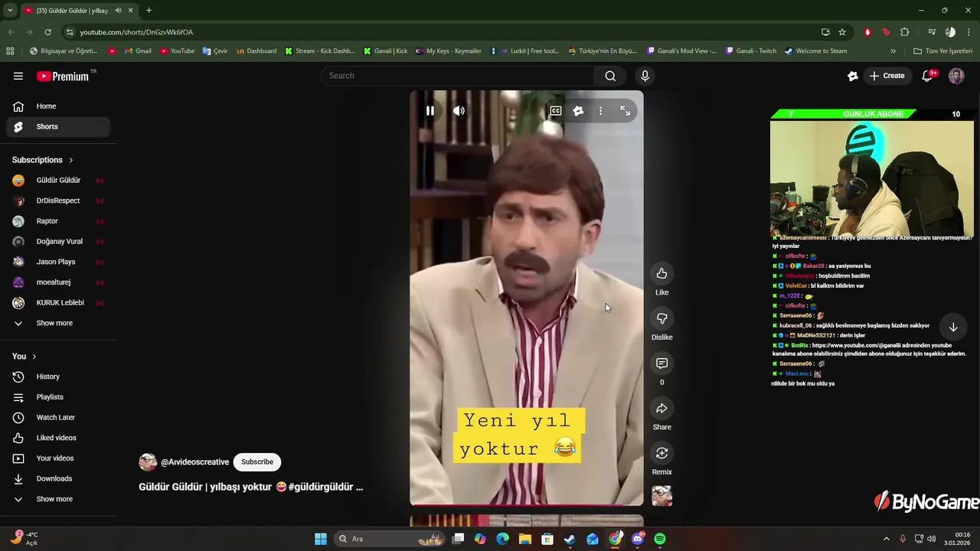This screenshot has height=551, width=980.
Task: Enter fullscreen for the Short
Action: point(625,111)
